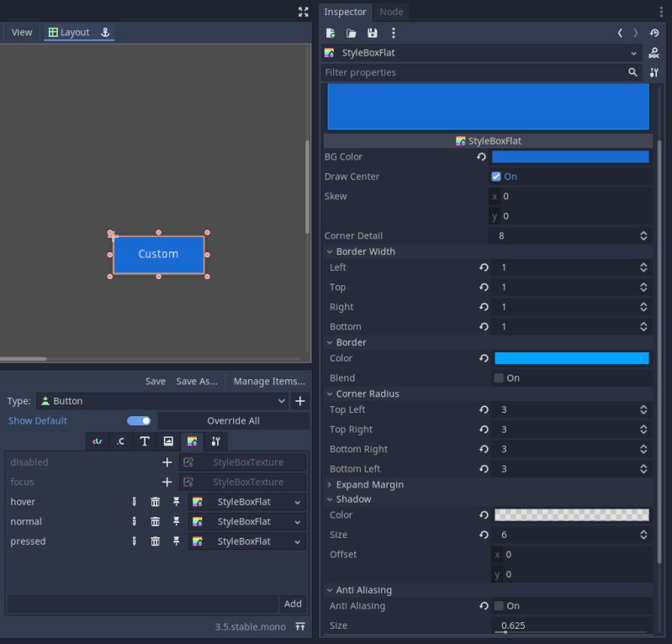
Task: Click the new item name field beside Add
Action: tap(143, 604)
